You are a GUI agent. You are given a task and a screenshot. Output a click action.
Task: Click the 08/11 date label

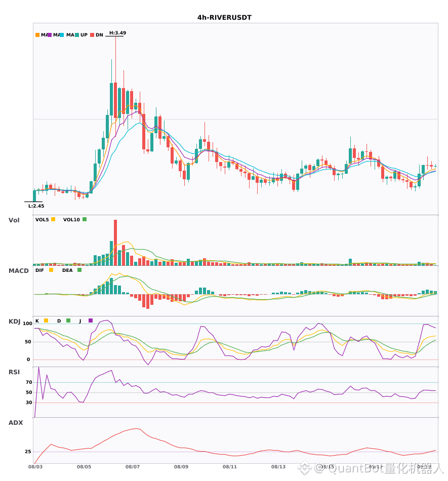coord(230,467)
